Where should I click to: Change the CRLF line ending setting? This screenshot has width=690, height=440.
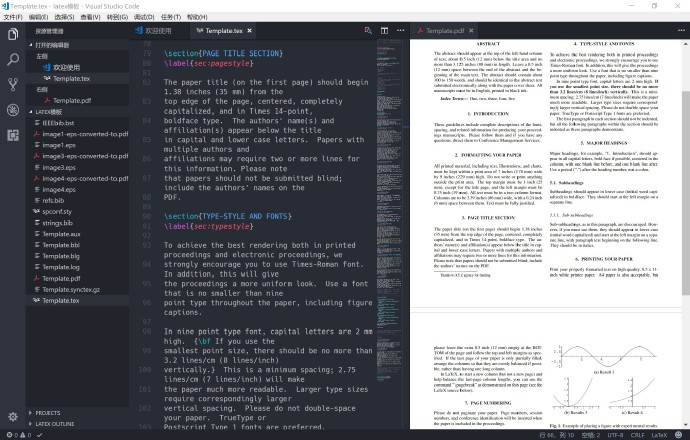(638, 435)
